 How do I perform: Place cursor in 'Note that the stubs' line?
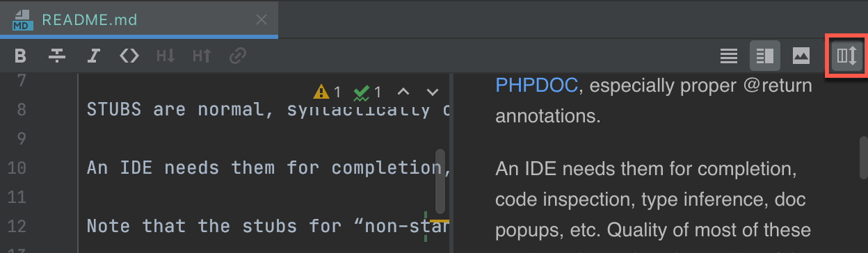[x=268, y=226]
